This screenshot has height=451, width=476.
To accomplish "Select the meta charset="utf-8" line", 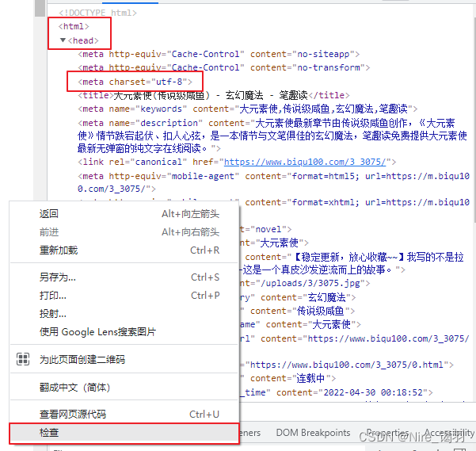I will click(x=135, y=82).
